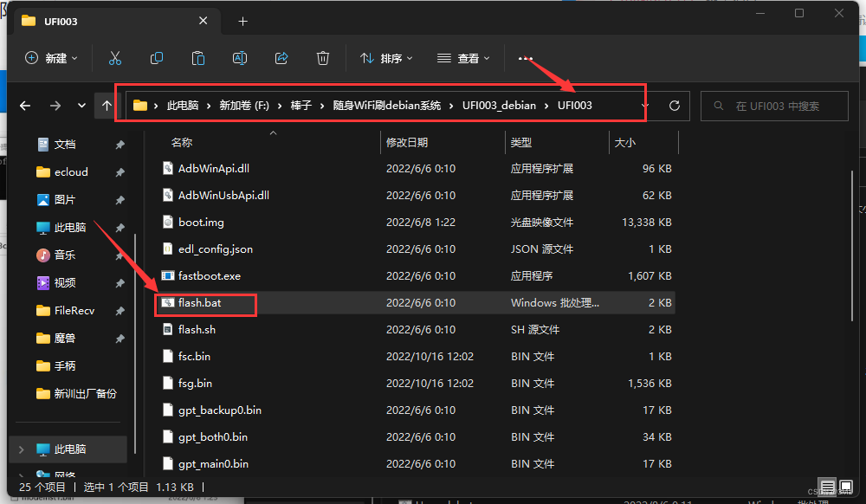Expand chevron after 棒子 in path
Screen dimensions: 866x504
click(x=322, y=106)
